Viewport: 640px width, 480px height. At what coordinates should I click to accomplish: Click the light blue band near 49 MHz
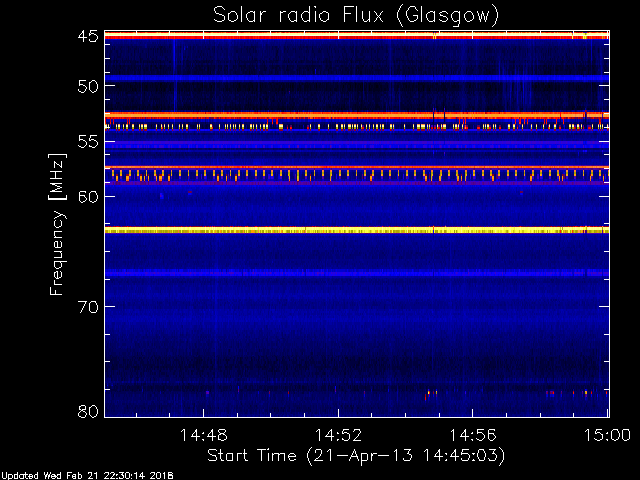(x=357, y=78)
